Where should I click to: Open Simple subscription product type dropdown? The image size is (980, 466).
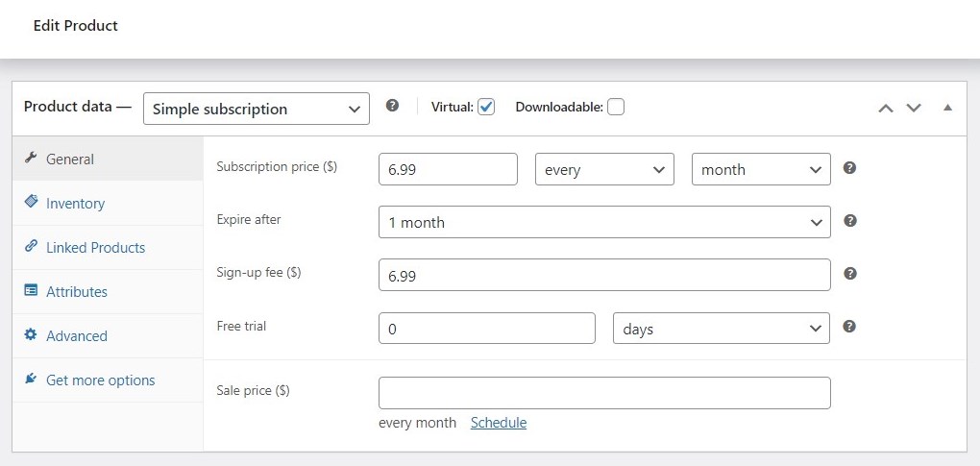257,109
